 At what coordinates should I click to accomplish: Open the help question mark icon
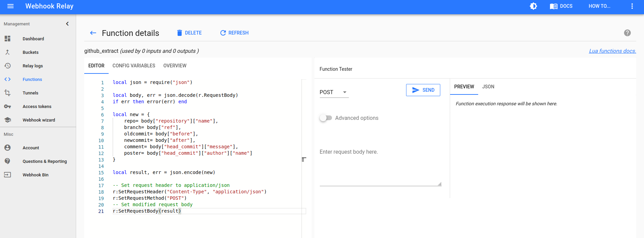coord(627,33)
